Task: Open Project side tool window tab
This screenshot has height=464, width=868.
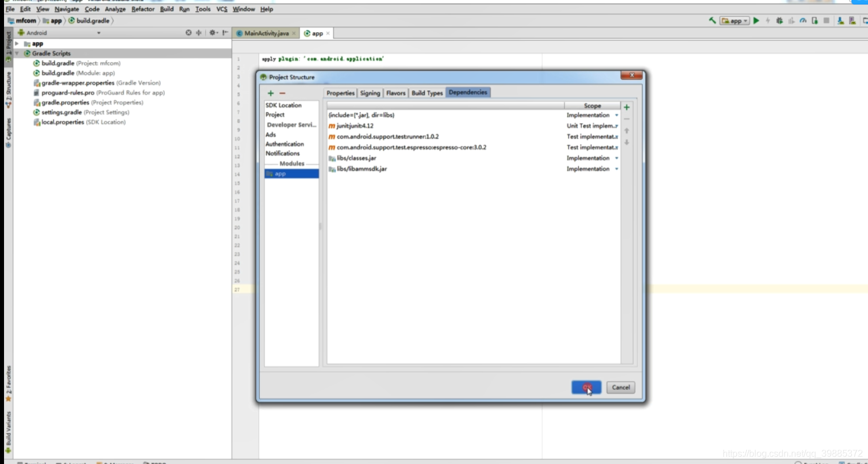Action: [x=8, y=47]
